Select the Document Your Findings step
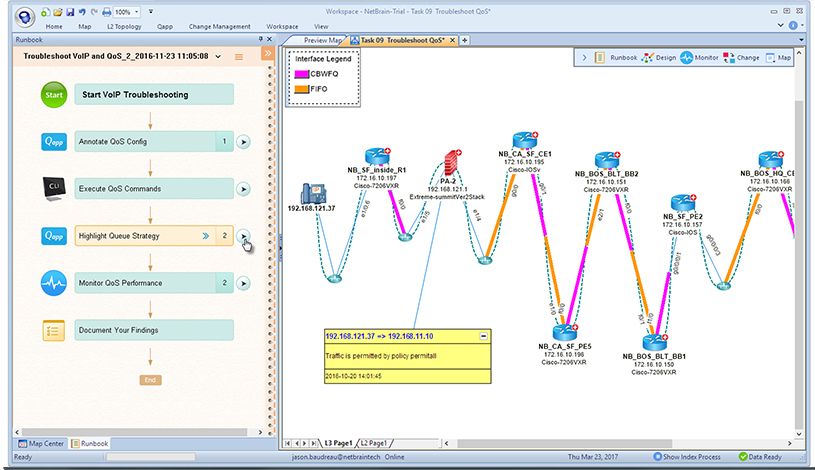 (x=154, y=330)
